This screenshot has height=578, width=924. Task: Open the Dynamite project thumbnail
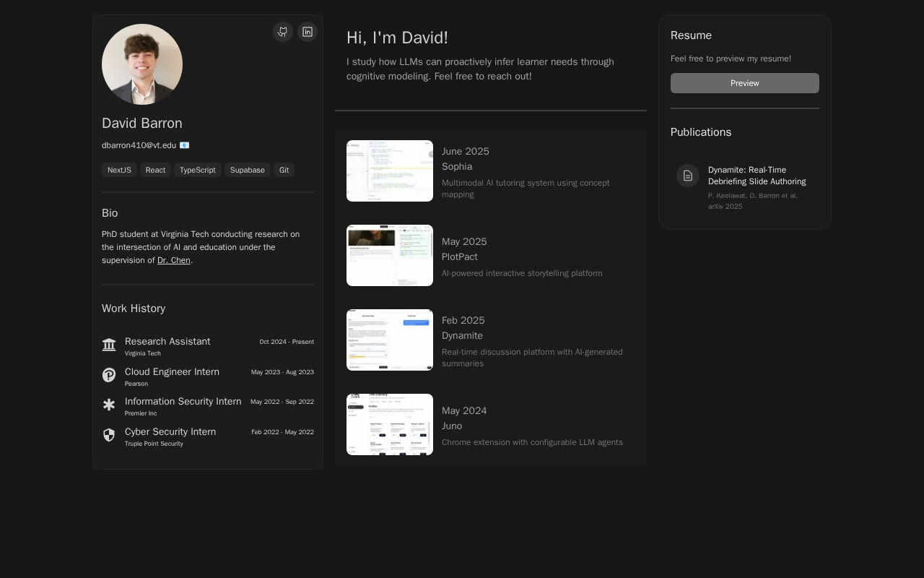[390, 340]
